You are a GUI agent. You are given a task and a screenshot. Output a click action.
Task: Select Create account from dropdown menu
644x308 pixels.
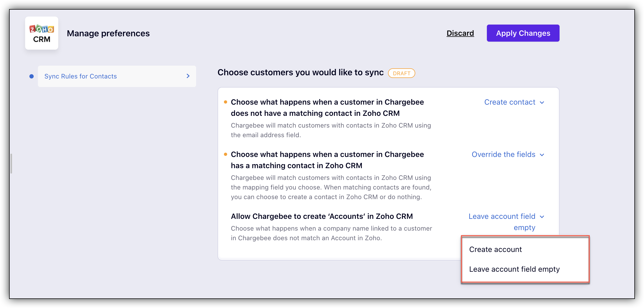point(495,249)
